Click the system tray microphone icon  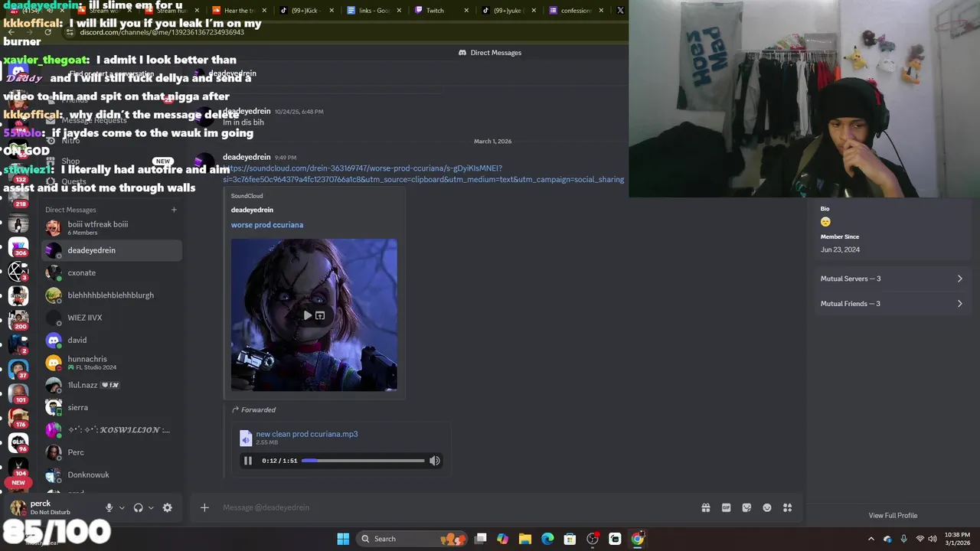904,539
